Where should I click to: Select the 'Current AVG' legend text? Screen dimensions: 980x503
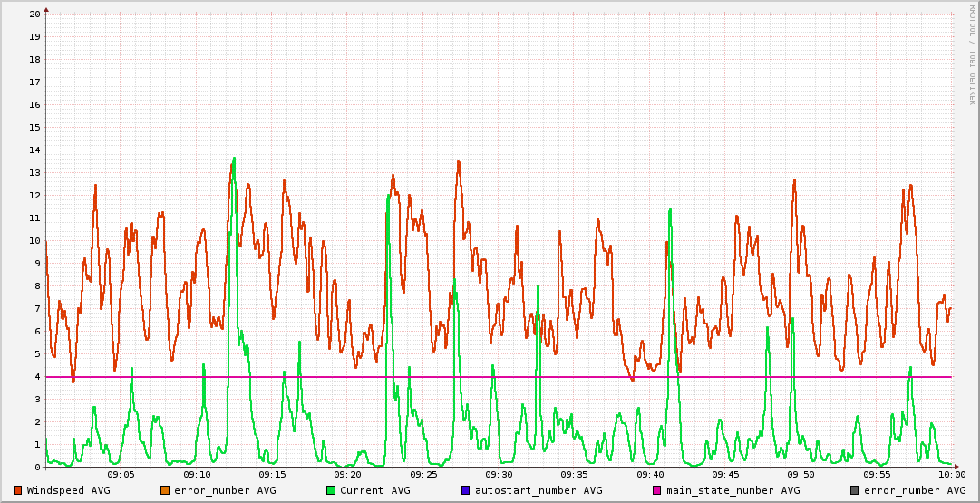374,490
